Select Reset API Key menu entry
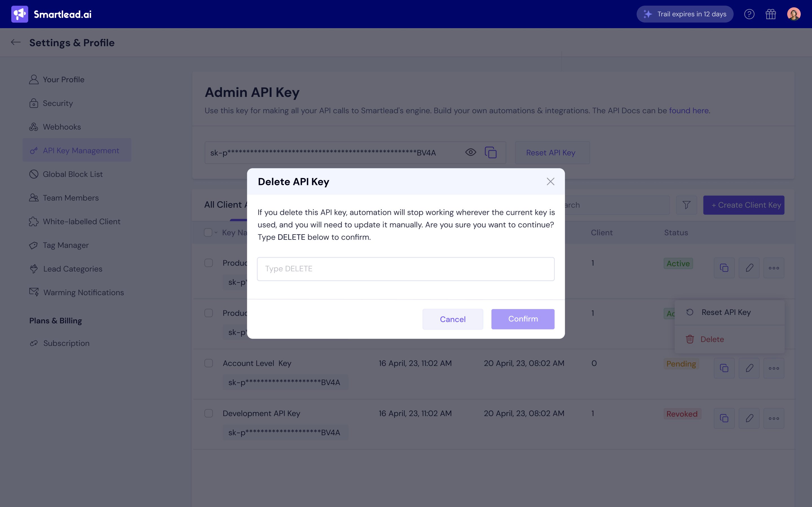 point(726,312)
